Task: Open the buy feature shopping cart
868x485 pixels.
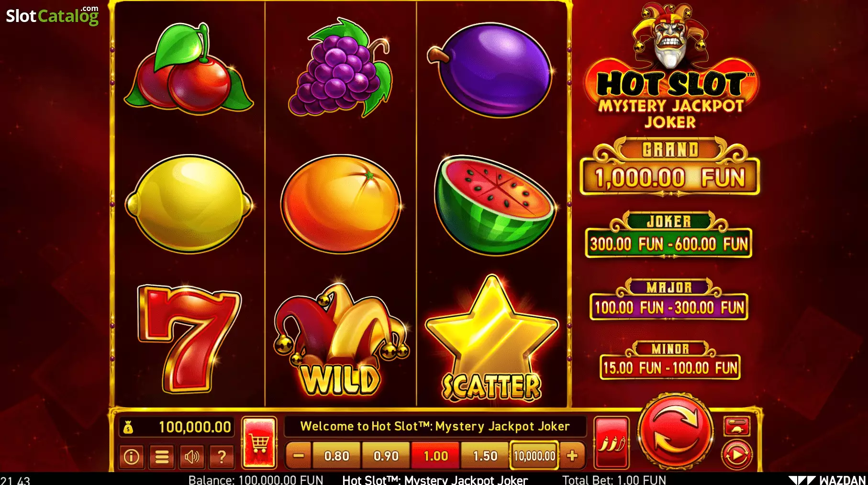Action: [x=259, y=443]
